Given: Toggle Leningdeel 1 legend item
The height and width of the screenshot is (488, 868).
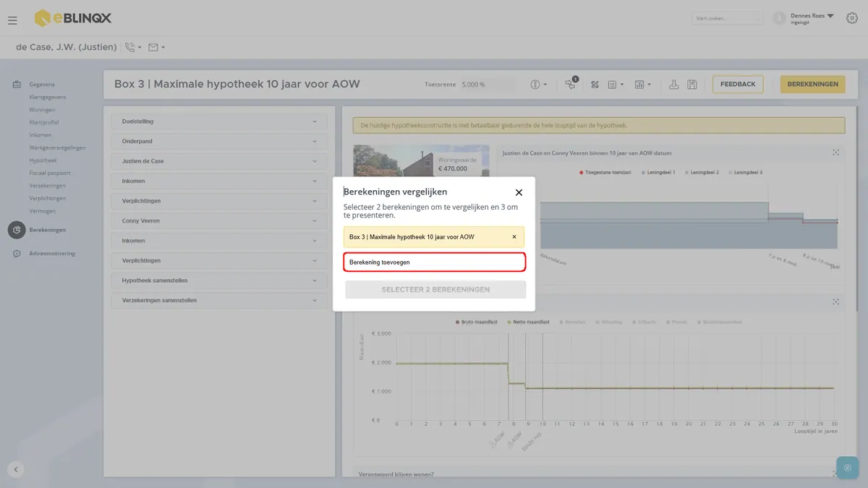Looking at the screenshot, I should 658,173.
